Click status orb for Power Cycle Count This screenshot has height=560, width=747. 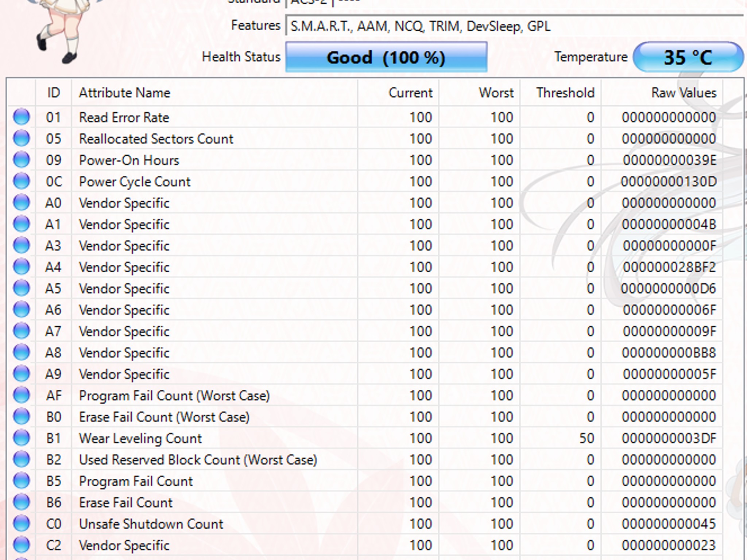[22, 181]
